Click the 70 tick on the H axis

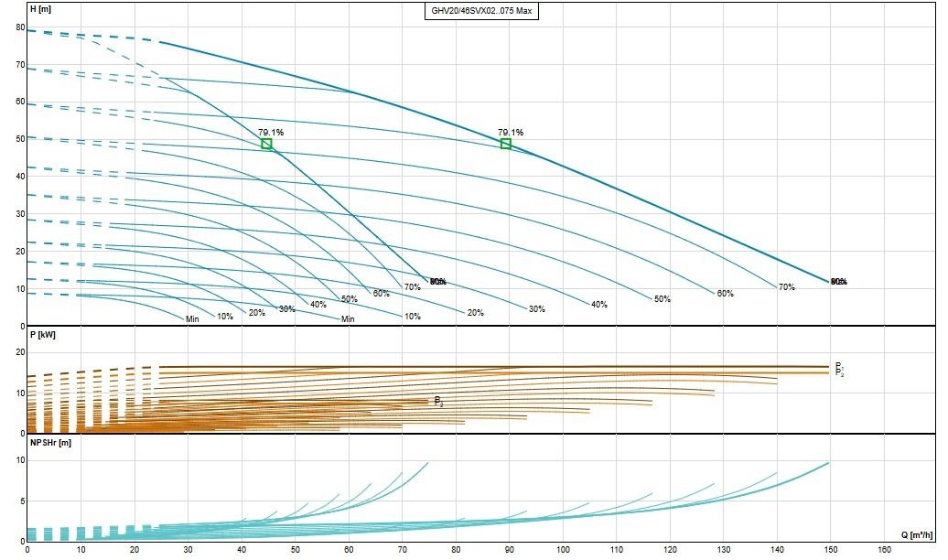click(20, 65)
